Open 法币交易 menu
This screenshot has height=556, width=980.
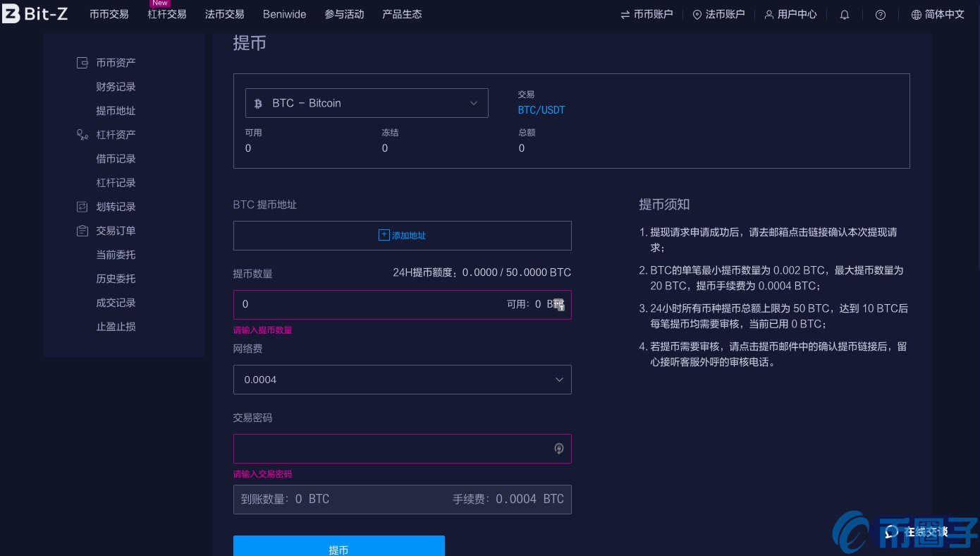coord(225,14)
